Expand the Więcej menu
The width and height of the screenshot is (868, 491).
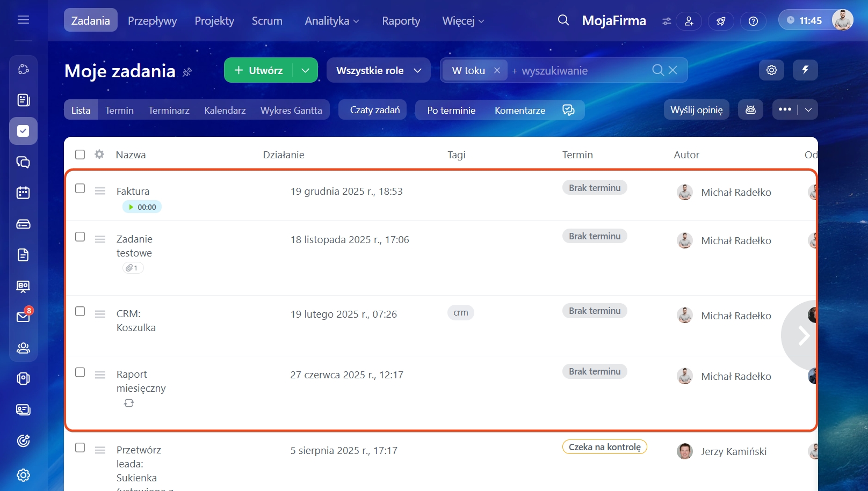462,21
